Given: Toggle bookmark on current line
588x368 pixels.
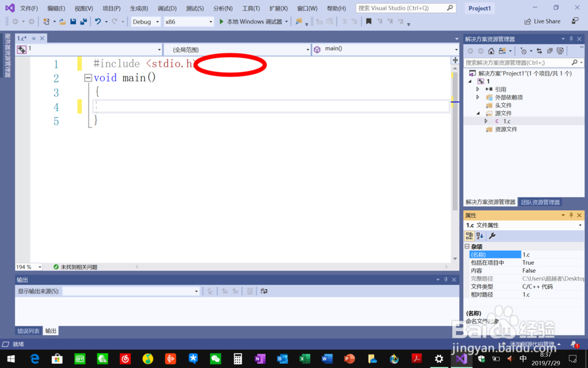Looking at the screenshot, I should click(369, 22).
